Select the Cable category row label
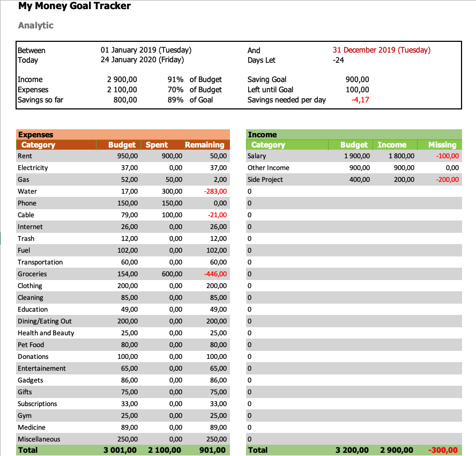 click(26, 215)
